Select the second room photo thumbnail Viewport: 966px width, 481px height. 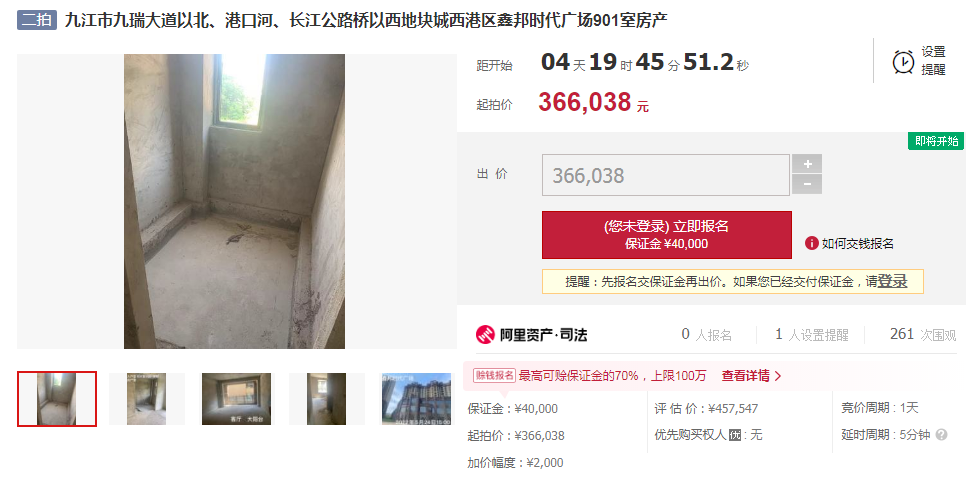point(147,398)
